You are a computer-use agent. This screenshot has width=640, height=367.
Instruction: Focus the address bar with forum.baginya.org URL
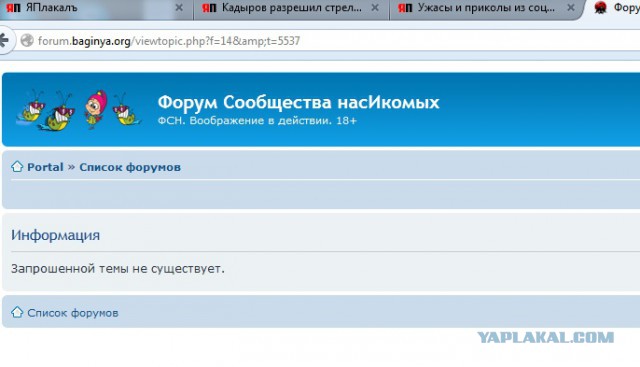pyautogui.click(x=329, y=40)
